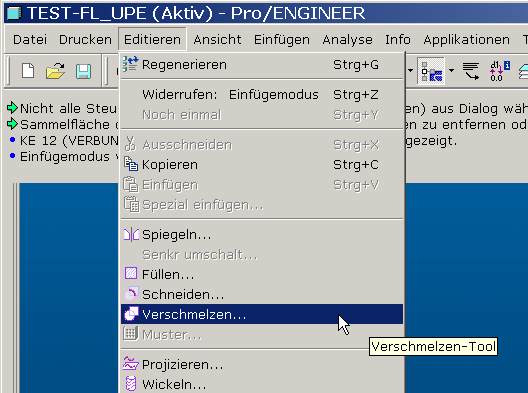Open the Applikationen menu
The image size is (528, 393).
click(466, 40)
